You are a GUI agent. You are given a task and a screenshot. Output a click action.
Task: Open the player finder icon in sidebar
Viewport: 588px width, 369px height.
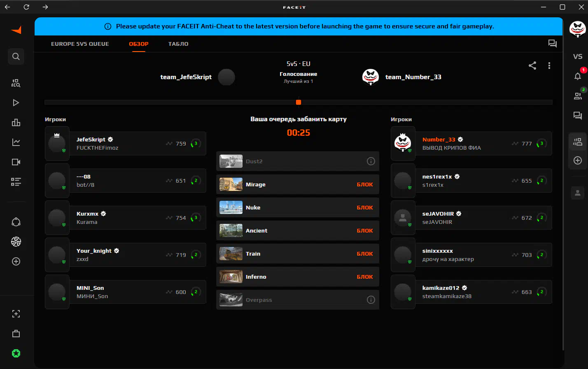pos(16,83)
